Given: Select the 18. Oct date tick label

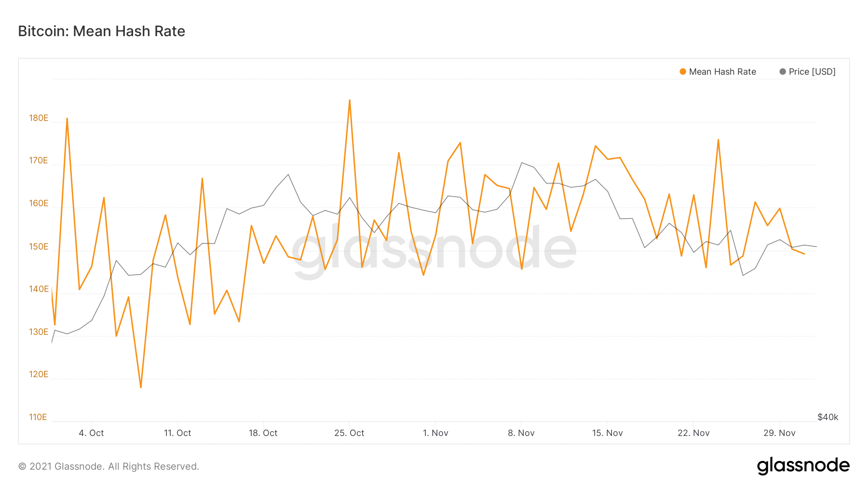Looking at the screenshot, I should 263,433.
